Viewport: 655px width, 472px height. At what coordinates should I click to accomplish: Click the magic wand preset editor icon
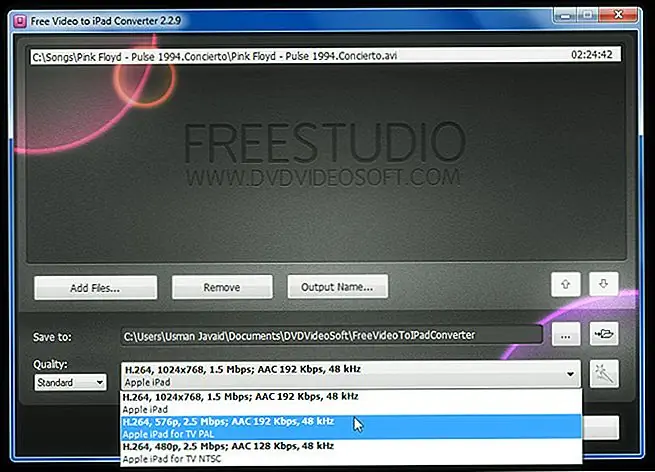604,375
